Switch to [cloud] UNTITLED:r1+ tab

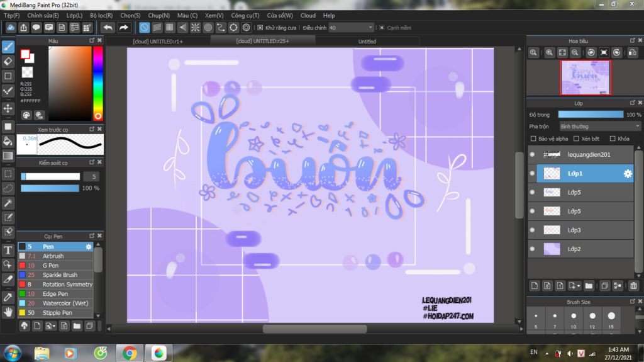coord(158,41)
